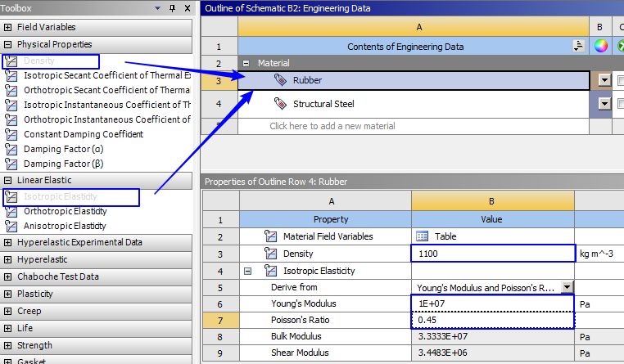Screen dimensions: 624x364
Task: Click the Bulk Modulus value 3.3333E+07
Action: point(493,336)
